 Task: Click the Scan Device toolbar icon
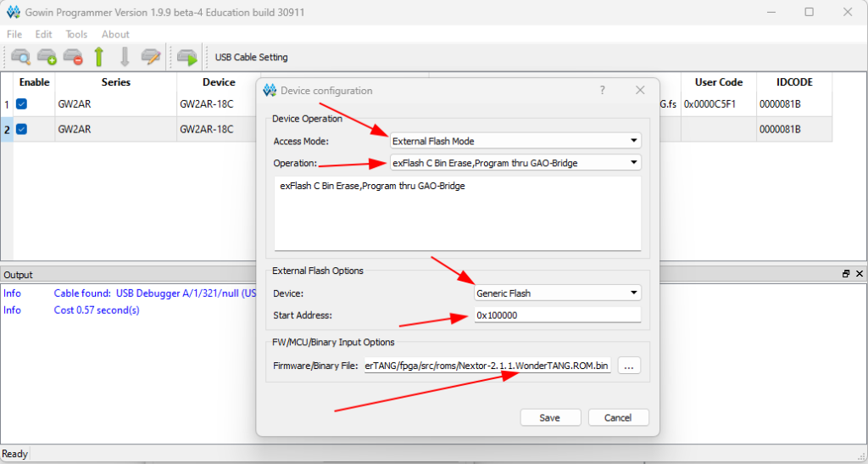click(x=20, y=57)
